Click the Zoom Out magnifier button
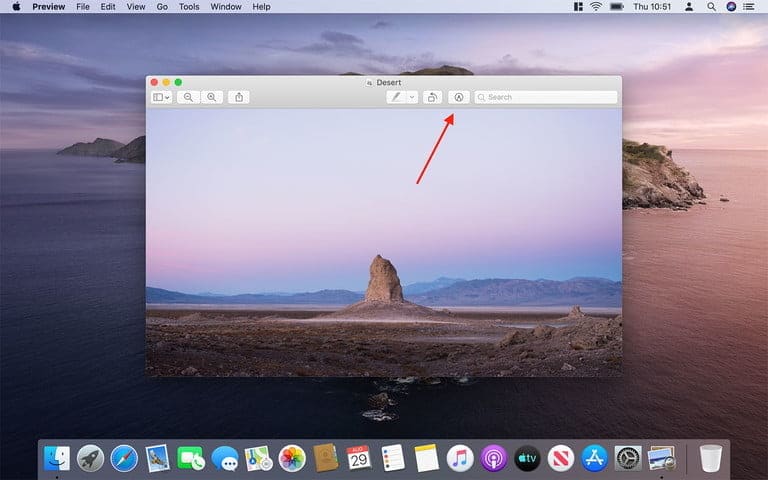The height and width of the screenshot is (480, 768). click(188, 97)
